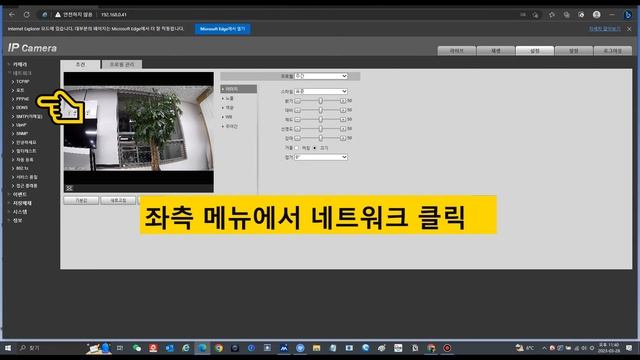Select 주야간 in the image submenu
Screen dimensions: 640x360
tap(231, 127)
